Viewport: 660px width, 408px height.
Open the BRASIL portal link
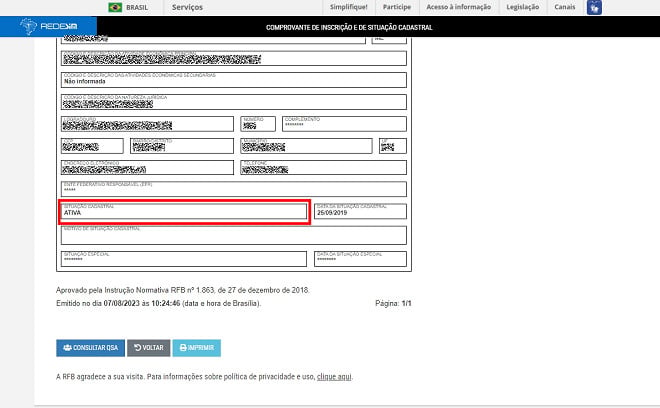137,8
